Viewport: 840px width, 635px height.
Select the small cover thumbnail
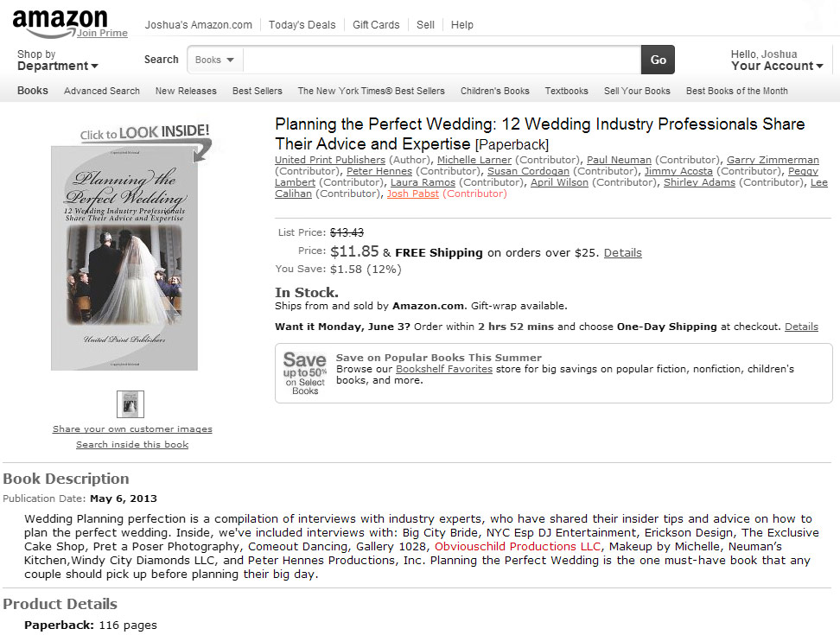[130, 404]
